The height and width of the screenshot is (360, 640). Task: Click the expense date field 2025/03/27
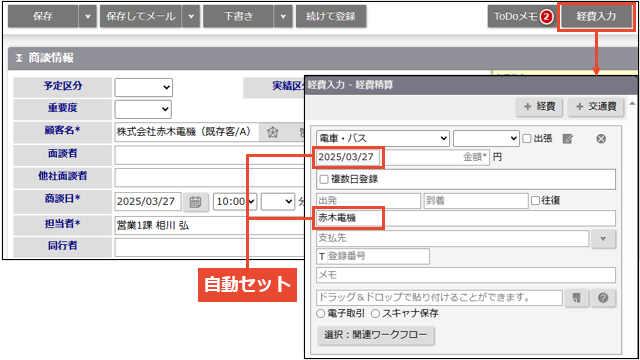click(x=348, y=157)
